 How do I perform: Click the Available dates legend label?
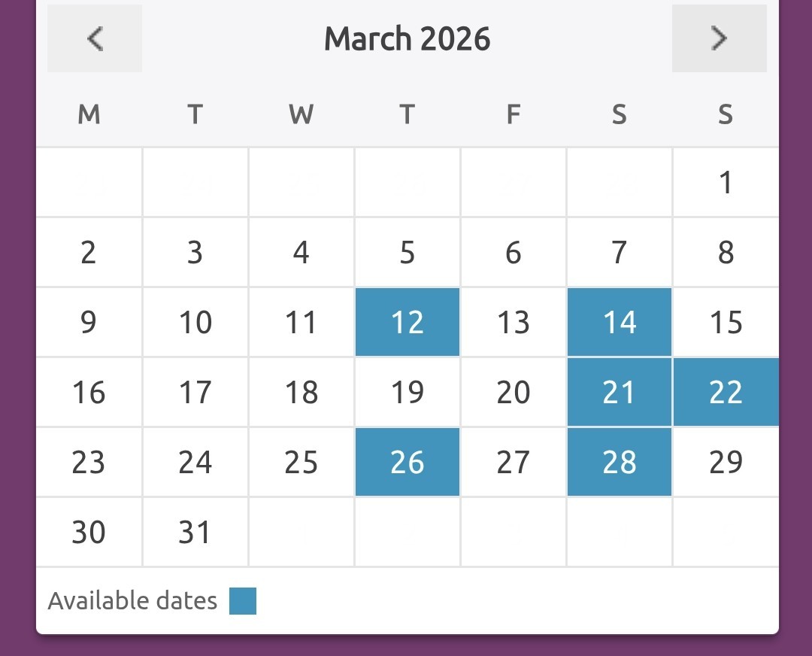[132, 601]
